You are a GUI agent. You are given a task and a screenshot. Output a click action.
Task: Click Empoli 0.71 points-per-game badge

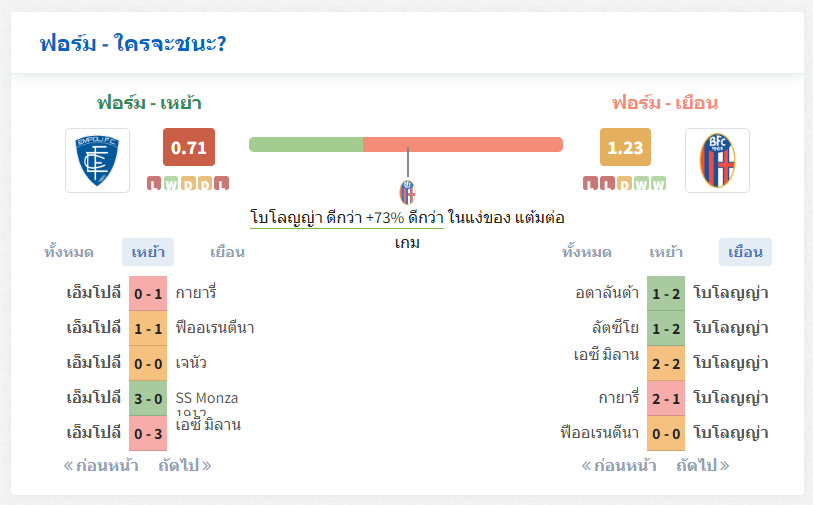tap(189, 147)
